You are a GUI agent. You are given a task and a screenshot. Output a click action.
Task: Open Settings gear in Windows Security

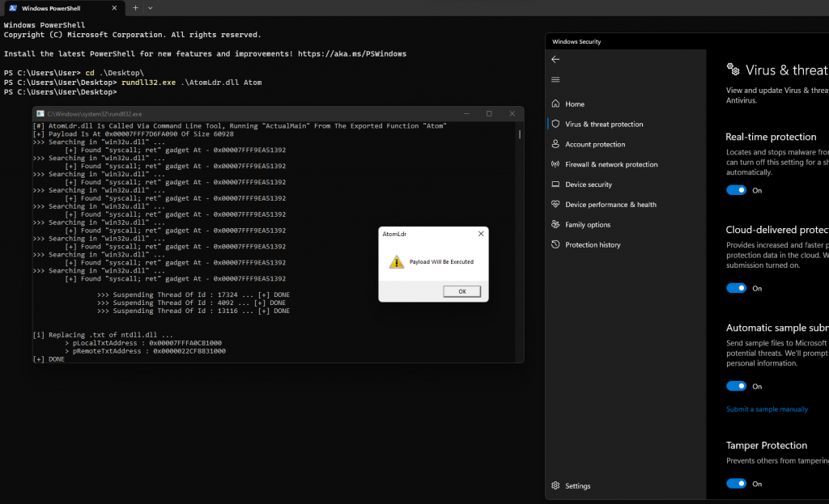tap(555, 486)
